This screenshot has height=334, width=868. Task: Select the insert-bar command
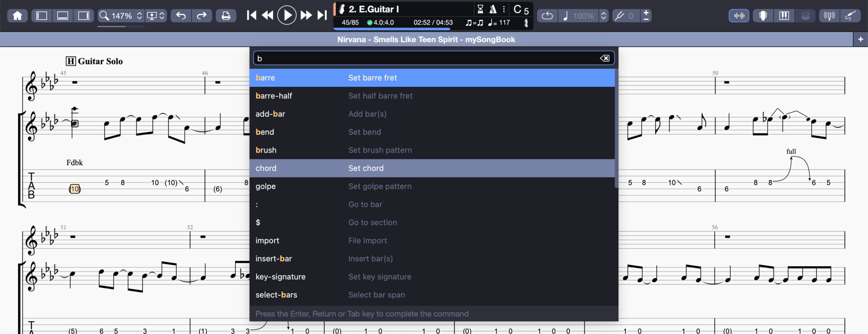[432, 259]
